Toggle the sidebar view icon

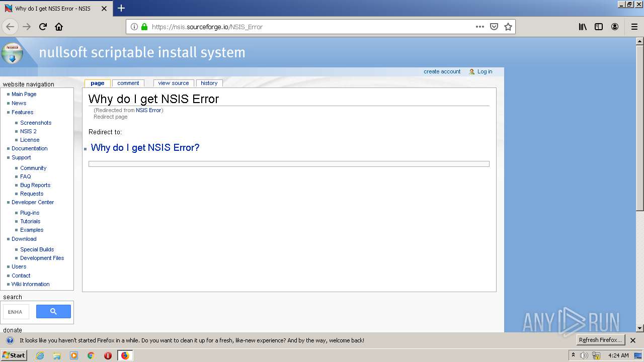click(599, 27)
